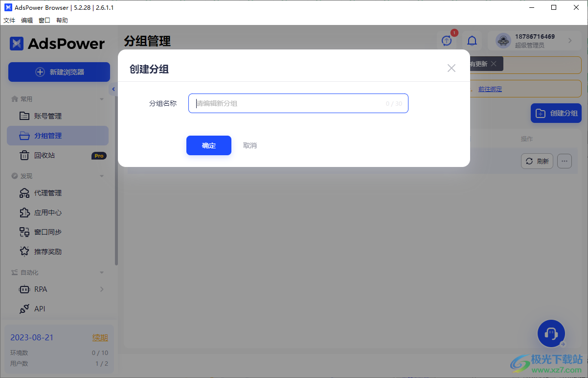Confirm with the 确定 button
Viewport: 588px width, 378px height.
[208, 145]
